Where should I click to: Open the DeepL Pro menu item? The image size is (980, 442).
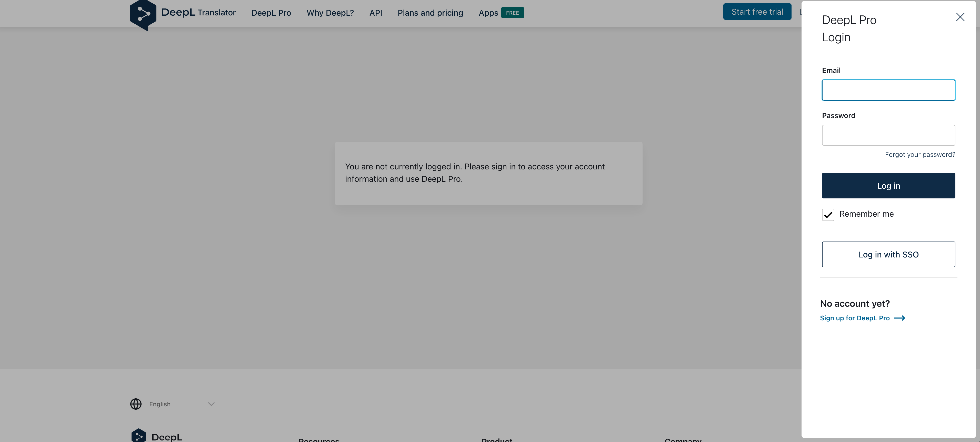tap(271, 13)
